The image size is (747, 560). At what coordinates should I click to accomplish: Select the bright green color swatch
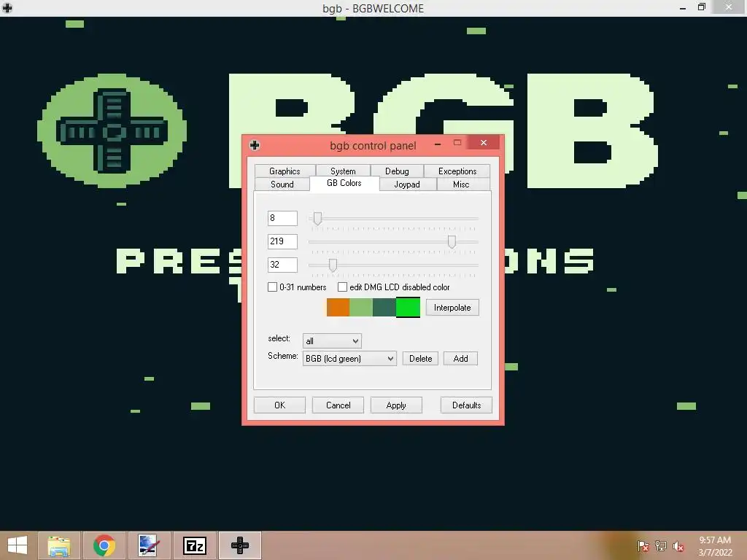coord(409,307)
